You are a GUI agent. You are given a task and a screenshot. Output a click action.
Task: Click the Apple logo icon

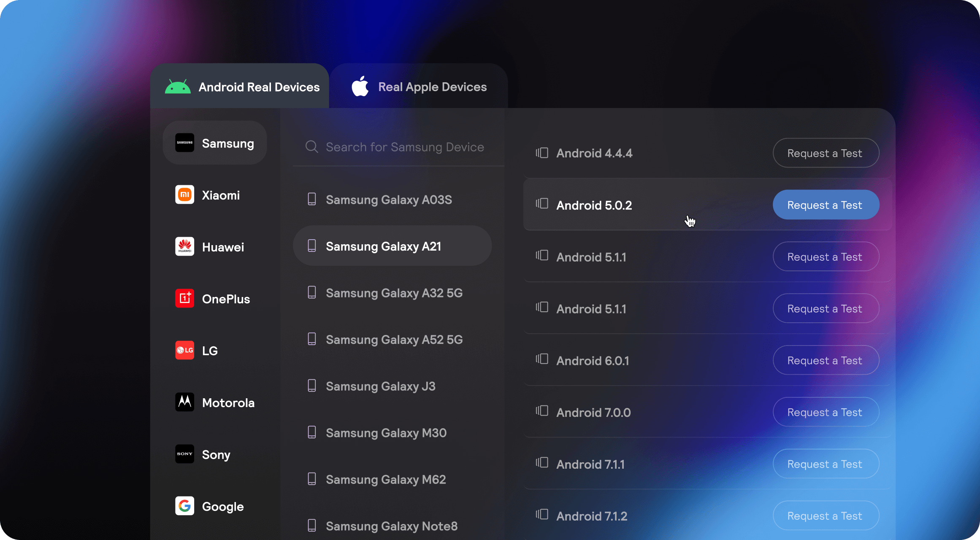pyautogui.click(x=360, y=86)
